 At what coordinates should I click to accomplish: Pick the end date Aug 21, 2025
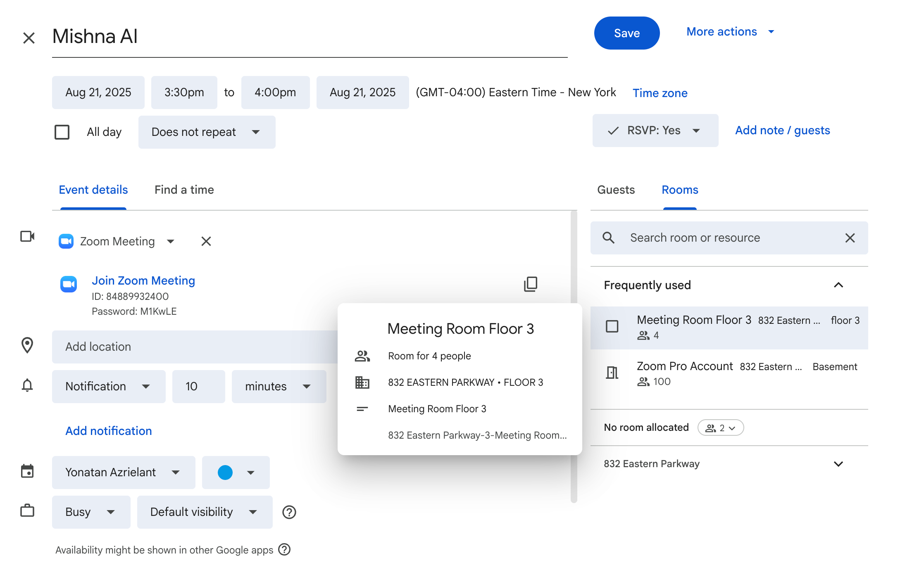(x=363, y=93)
